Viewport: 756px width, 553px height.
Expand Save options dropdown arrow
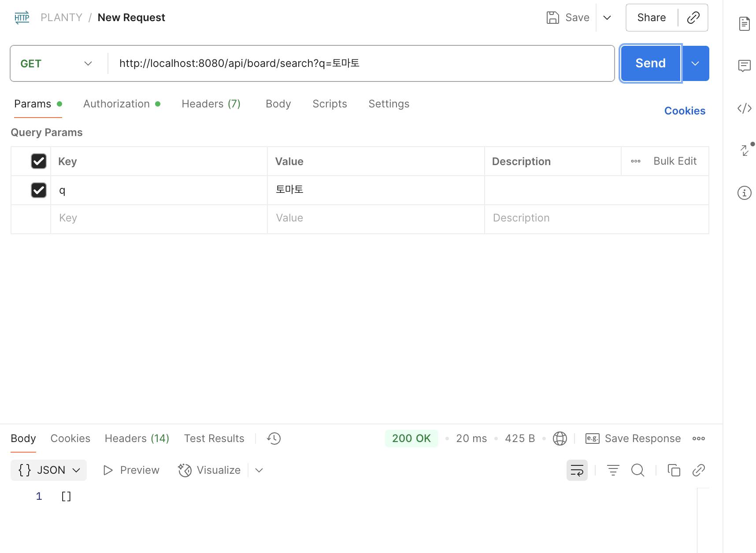pos(607,18)
